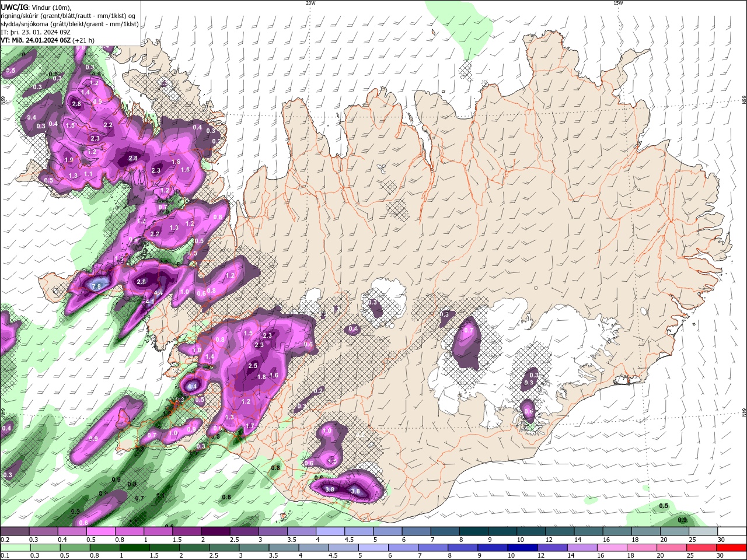Select the navy blue rain swatch between 10 and 12
Viewport: 747px width, 560px height.
(x=523, y=547)
